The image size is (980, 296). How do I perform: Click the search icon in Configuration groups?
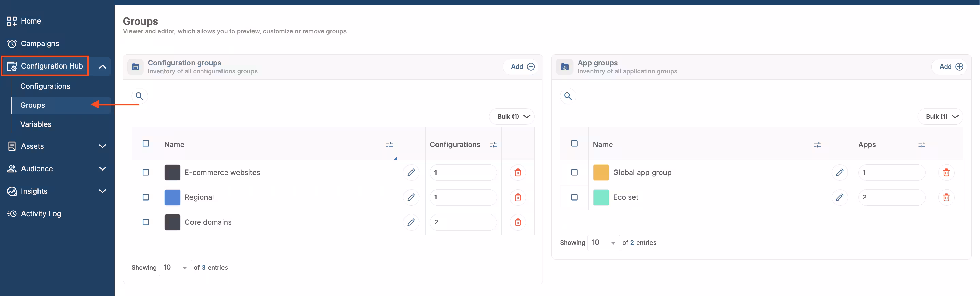pyautogui.click(x=139, y=96)
